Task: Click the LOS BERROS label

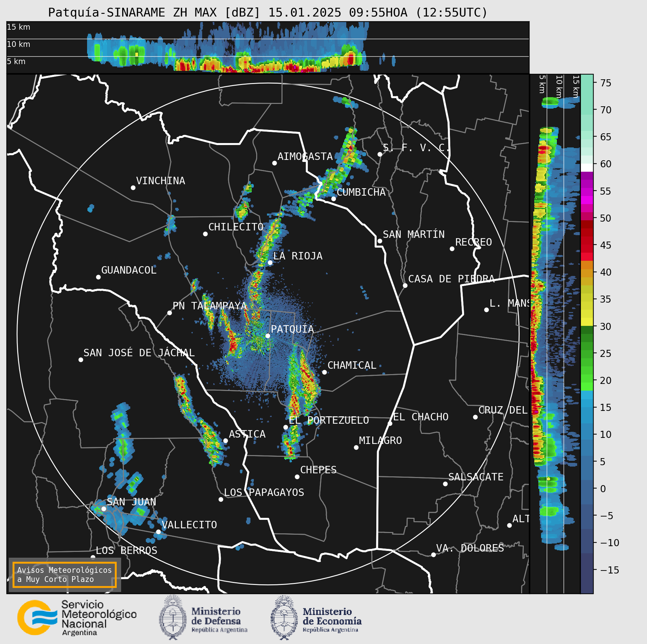Action: point(127,551)
